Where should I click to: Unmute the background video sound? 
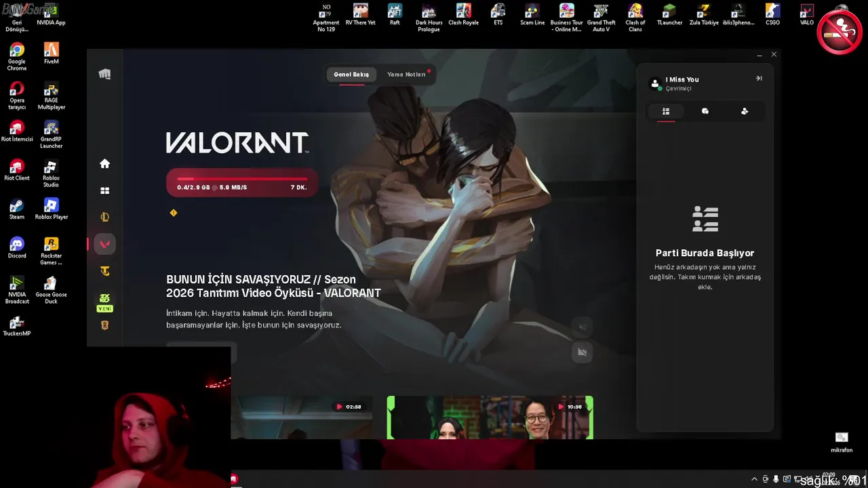point(582,327)
